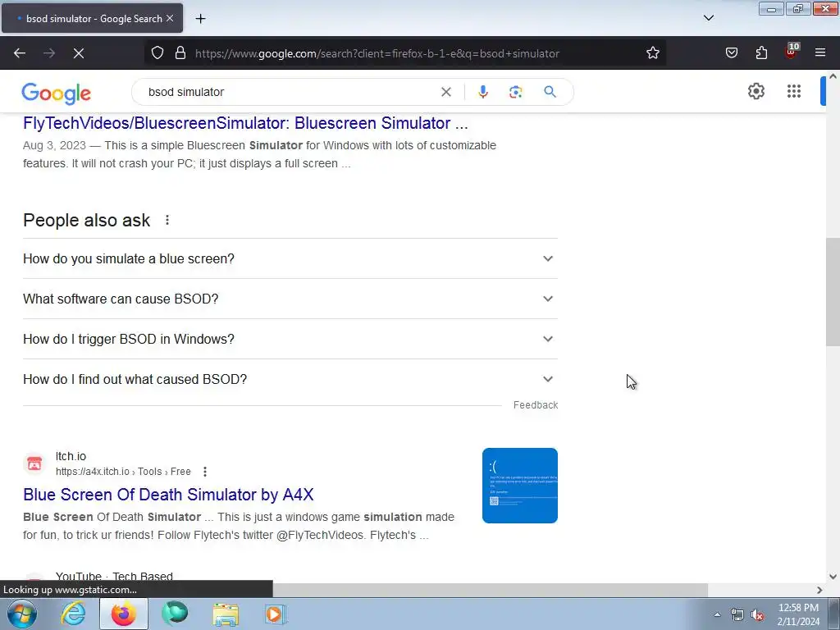Expand 'What software can cause BSOD?'

click(x=290, y=299)
